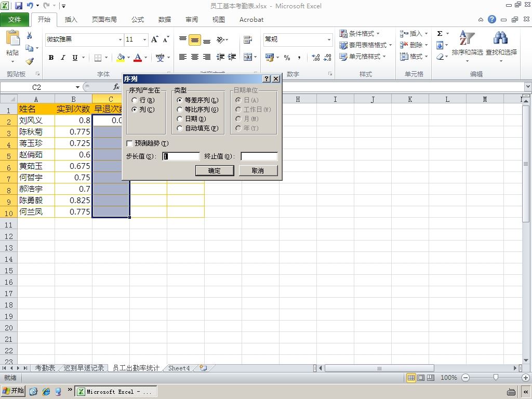Choose 日期 date series type
Viewport: 532px width, 399px height.
(180, 119)
